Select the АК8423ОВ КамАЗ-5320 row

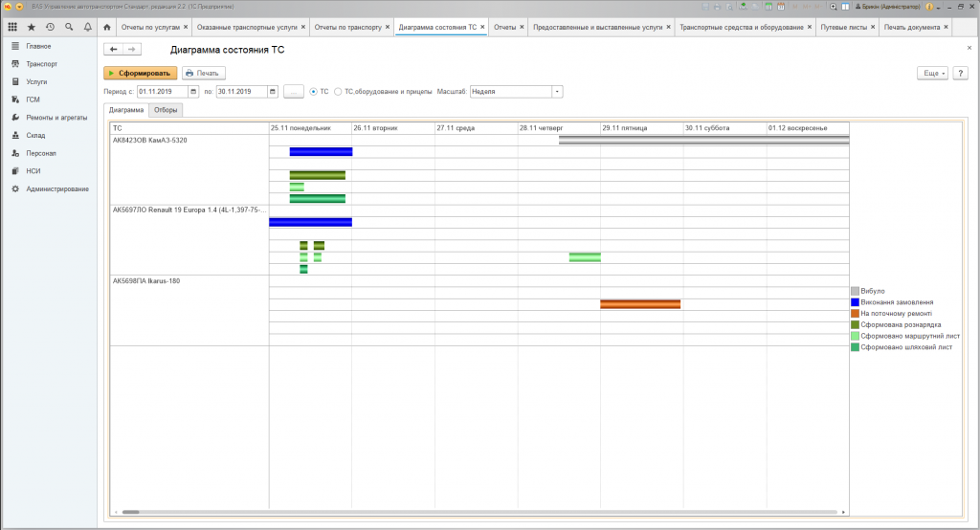pyautogui.click(x=189, y=169)
